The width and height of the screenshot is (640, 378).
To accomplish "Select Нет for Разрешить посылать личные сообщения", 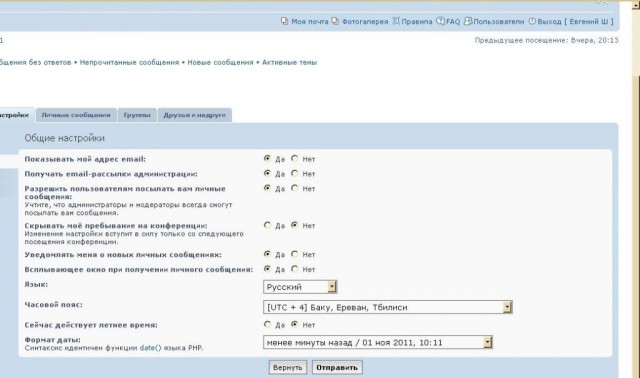I will (x=294, y=188).
